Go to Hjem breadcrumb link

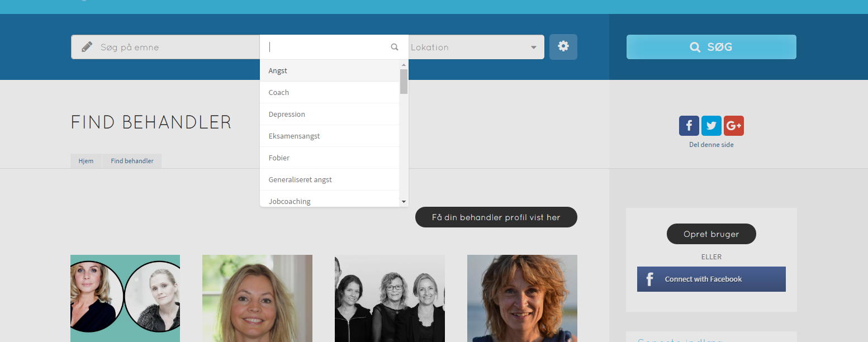86,161
